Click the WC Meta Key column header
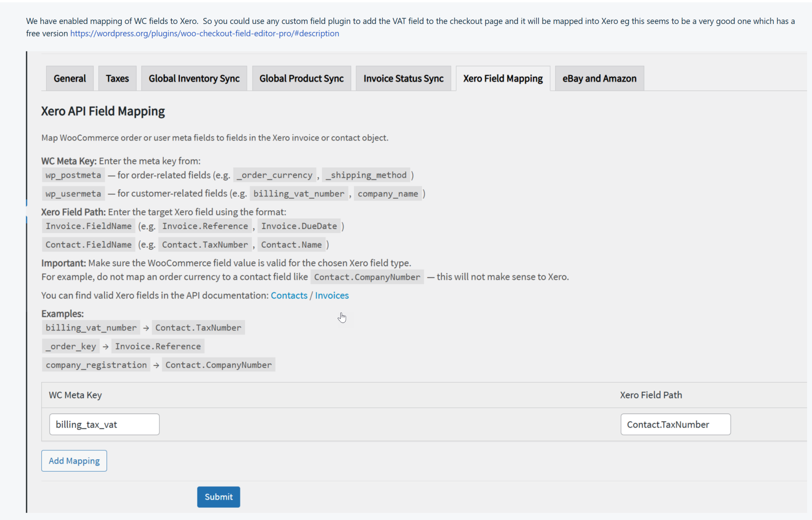The height and width of the screenshot is (520, 812). [x=75, y=395]
